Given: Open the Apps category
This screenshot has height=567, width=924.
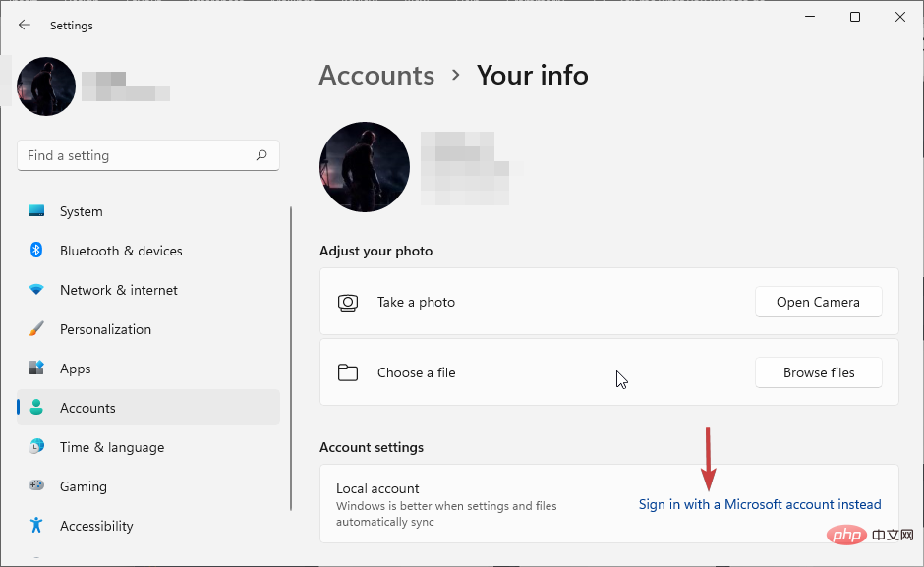Looking at the screenshot, I should click(148, 369).
